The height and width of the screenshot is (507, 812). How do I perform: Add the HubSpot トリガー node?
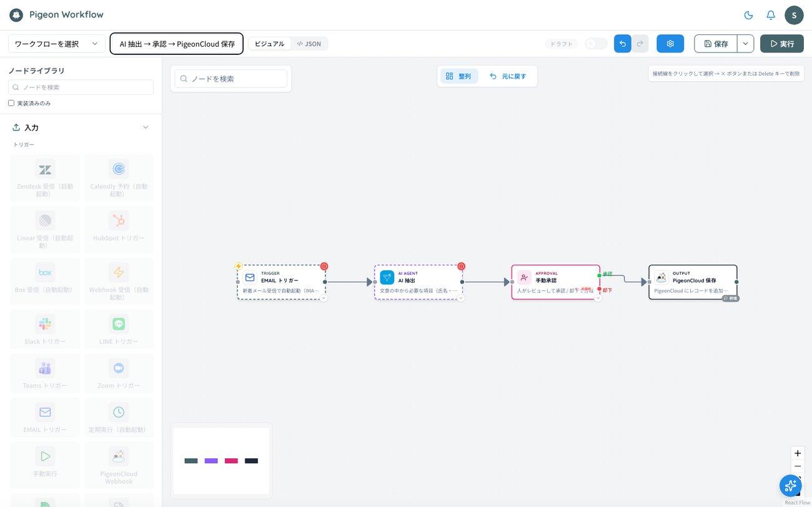119,230
